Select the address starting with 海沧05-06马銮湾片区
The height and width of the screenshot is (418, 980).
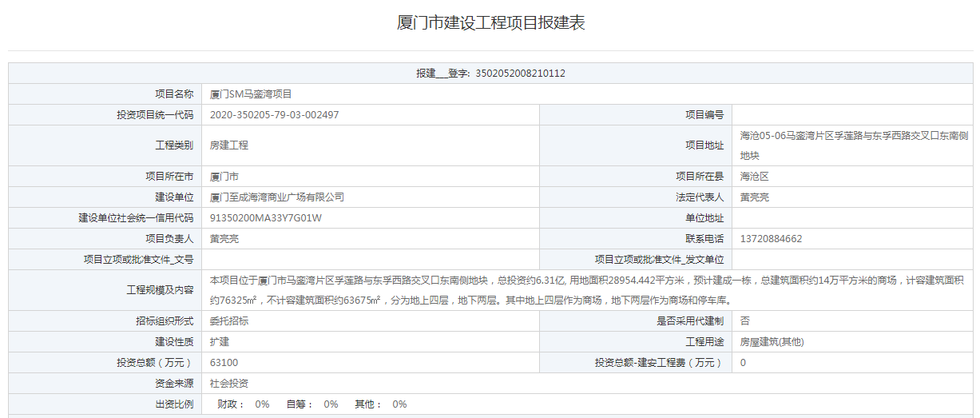pyautogui.click(x=854, y=145)
